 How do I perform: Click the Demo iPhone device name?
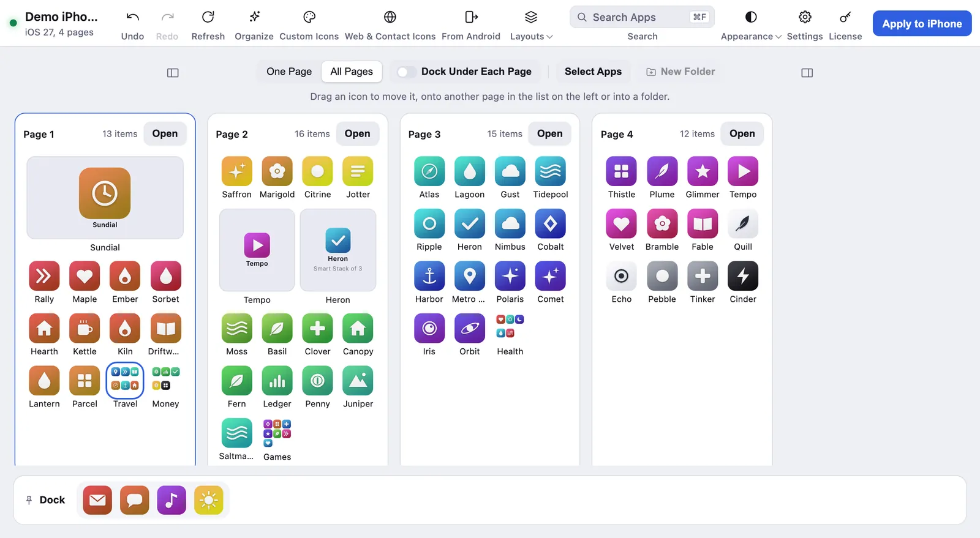point(61,17)
